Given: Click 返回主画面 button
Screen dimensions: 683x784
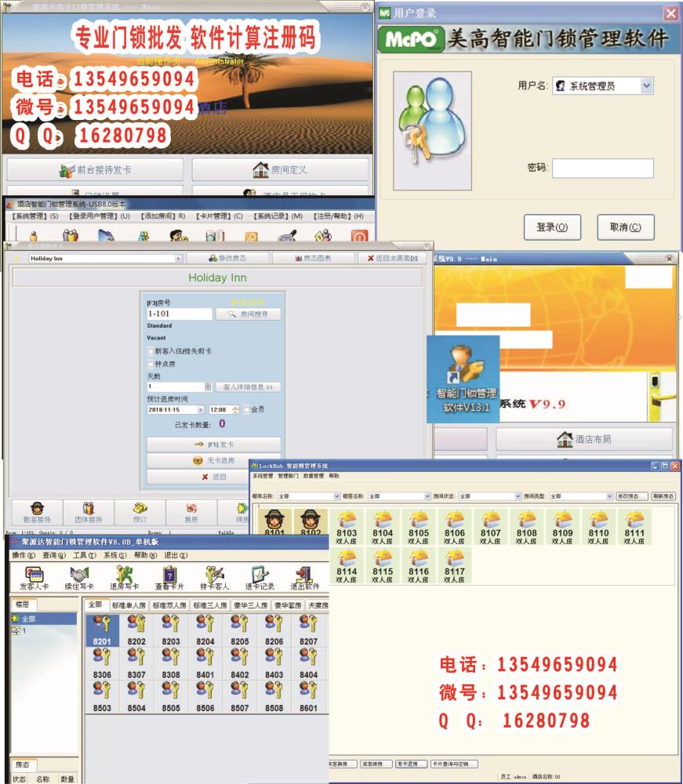Looking at the screenshot, I should click(x=393, y=258).
